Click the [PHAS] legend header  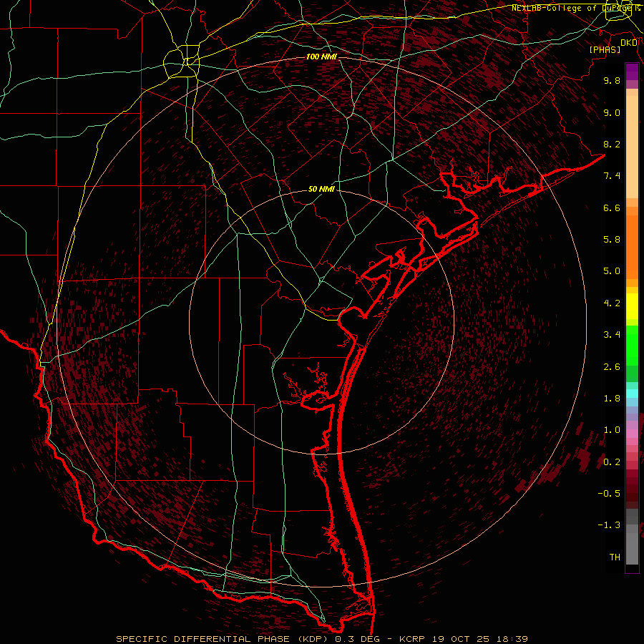(x=605, y=49)
